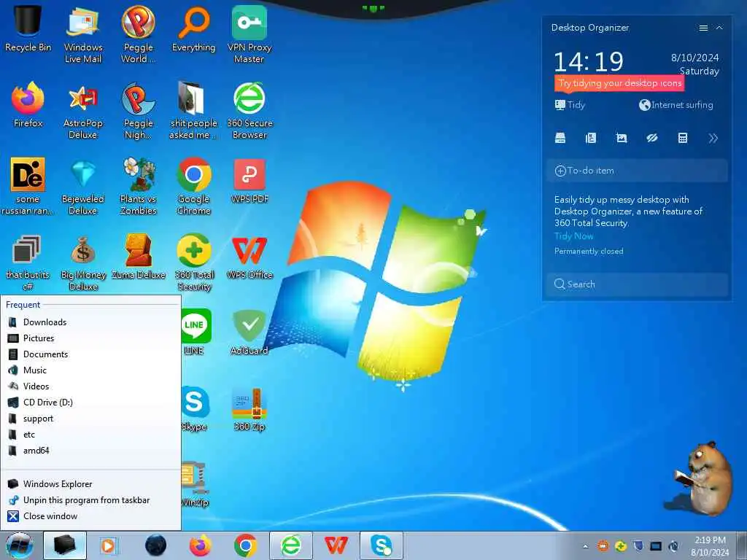The width and height of the screenshot is (747, 560).
Task: Open Desktop Organizer hamburger menu
Action: (703, 28)
